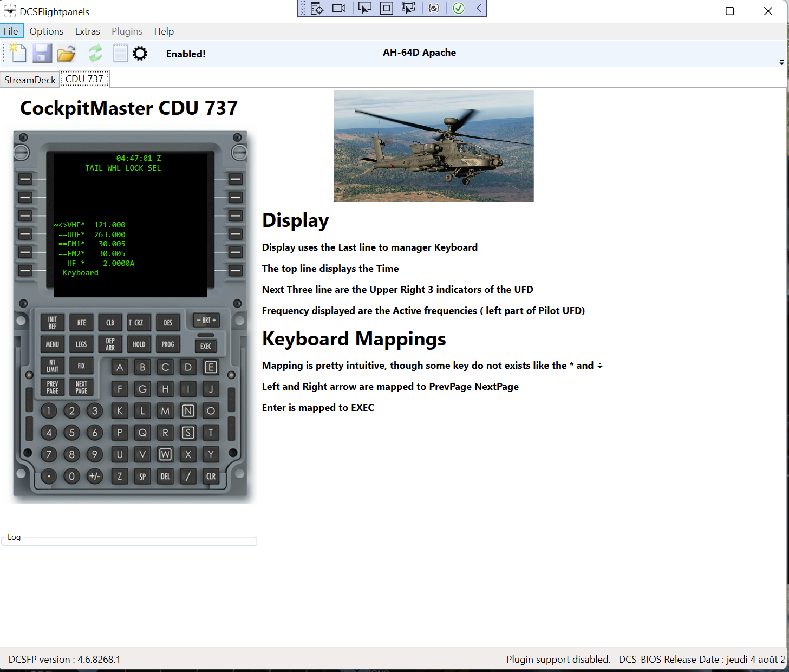Viewport: 789px width, 672px height.
Task: Open settings with the gear icon
Action: 140,53
